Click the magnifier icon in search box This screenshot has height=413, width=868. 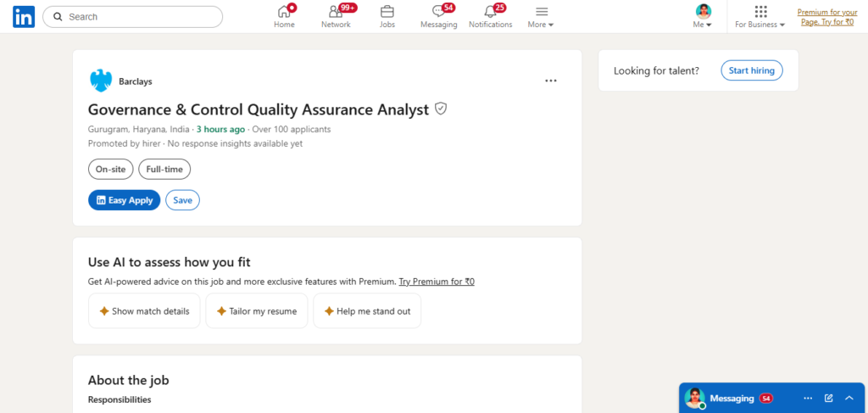pyautogui.click(x=58, y=17)
